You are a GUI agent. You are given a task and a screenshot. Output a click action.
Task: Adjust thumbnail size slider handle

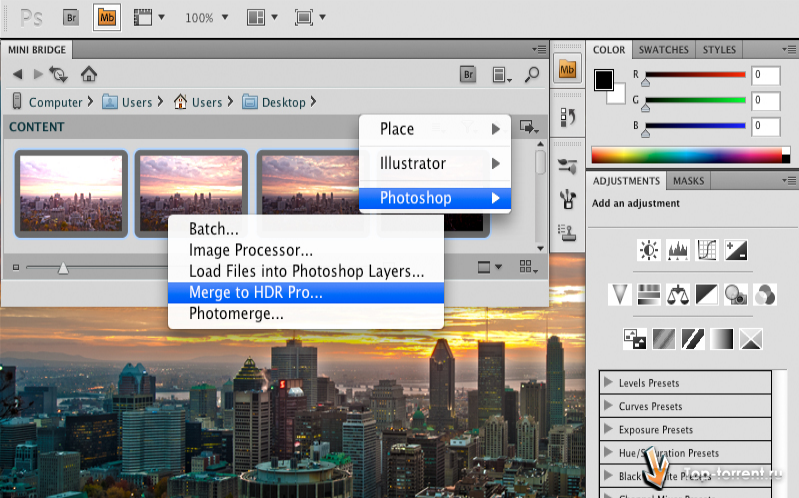tap(63, 268)
